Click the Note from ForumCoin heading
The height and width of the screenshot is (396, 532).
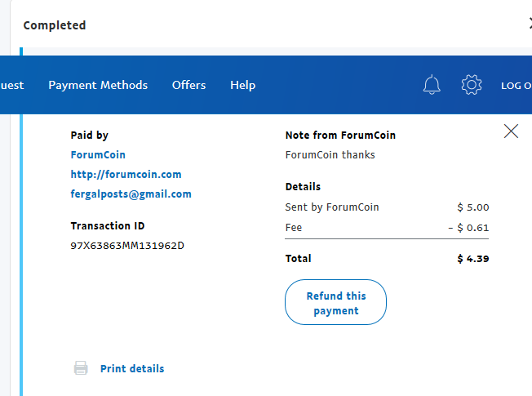pos(340,136)
